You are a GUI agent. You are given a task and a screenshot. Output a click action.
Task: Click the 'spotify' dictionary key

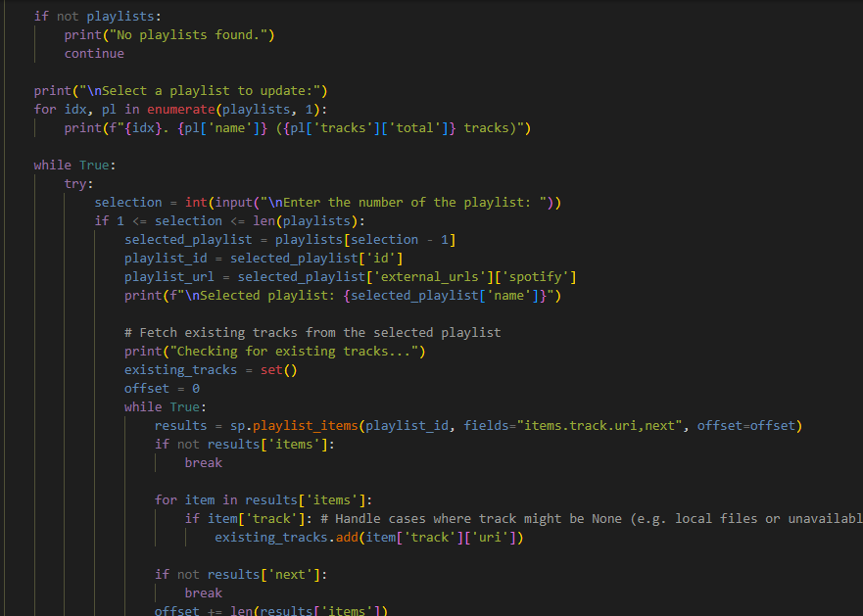coord(539,277)
